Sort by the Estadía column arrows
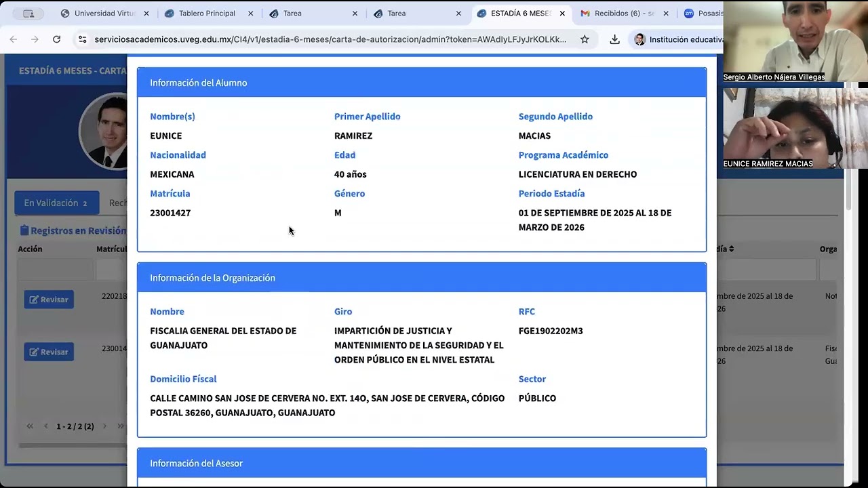This screenshot has width=868, height=488. point(731,249)
